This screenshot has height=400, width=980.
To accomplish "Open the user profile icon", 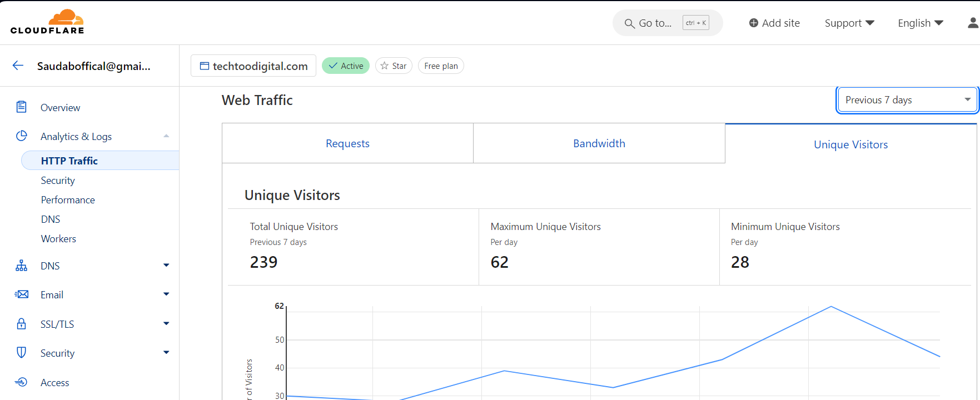I will click(x=972, y=23).
